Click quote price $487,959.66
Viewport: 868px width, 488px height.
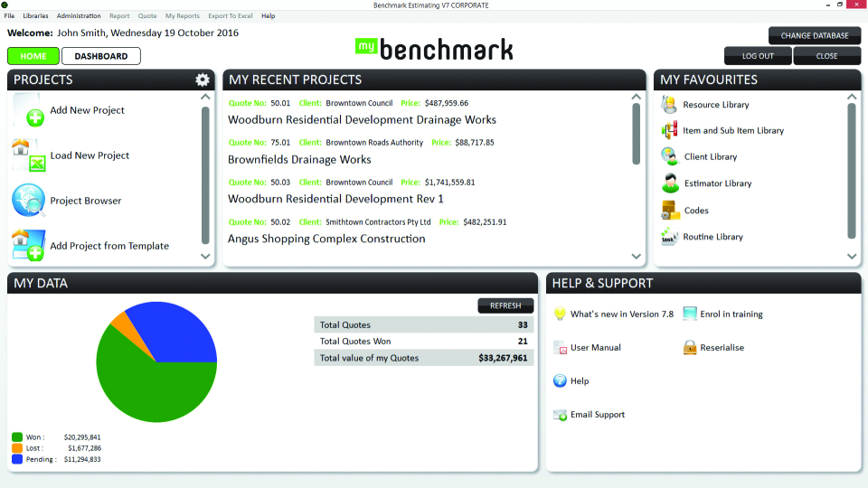446,103
